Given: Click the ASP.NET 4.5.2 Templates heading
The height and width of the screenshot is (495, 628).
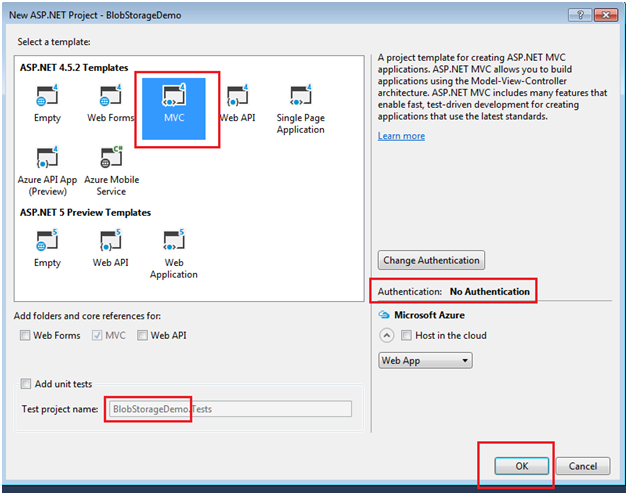Looking at the screenshot, I should 74,68.
